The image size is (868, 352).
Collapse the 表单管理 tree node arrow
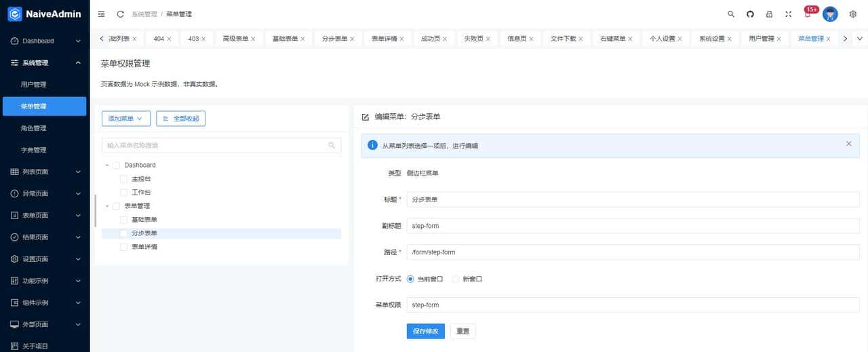pyautogui.click(x=107, y=206)
